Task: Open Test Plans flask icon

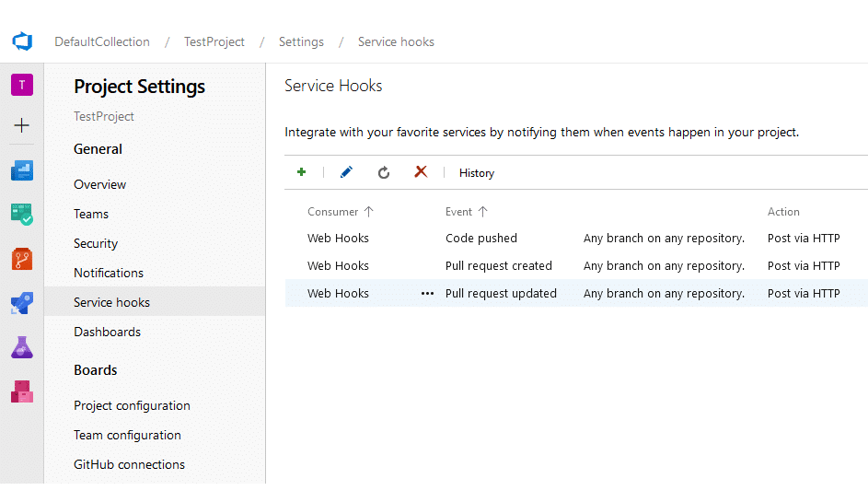Action: [22, 347]
